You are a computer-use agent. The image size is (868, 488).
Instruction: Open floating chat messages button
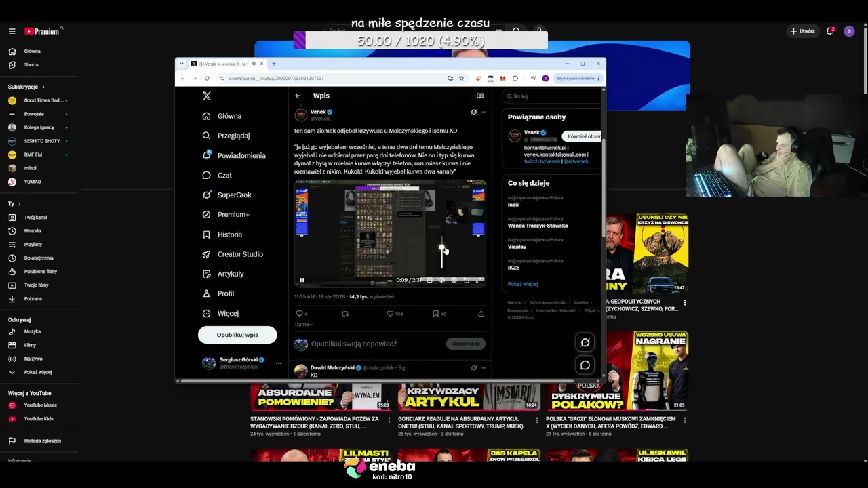[x=585, y=365]
